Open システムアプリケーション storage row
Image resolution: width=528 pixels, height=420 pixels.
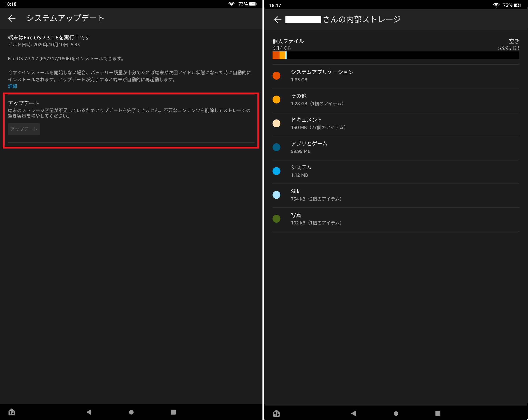(396, 76)
